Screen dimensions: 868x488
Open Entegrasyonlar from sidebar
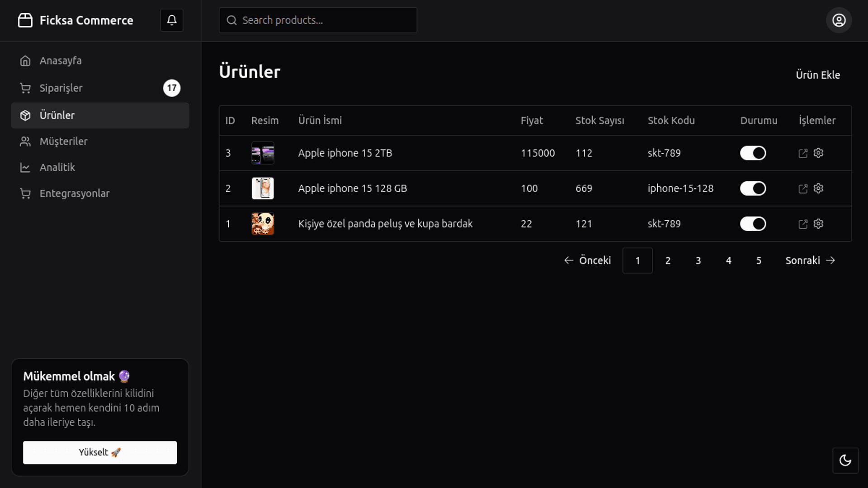point(74,194)
